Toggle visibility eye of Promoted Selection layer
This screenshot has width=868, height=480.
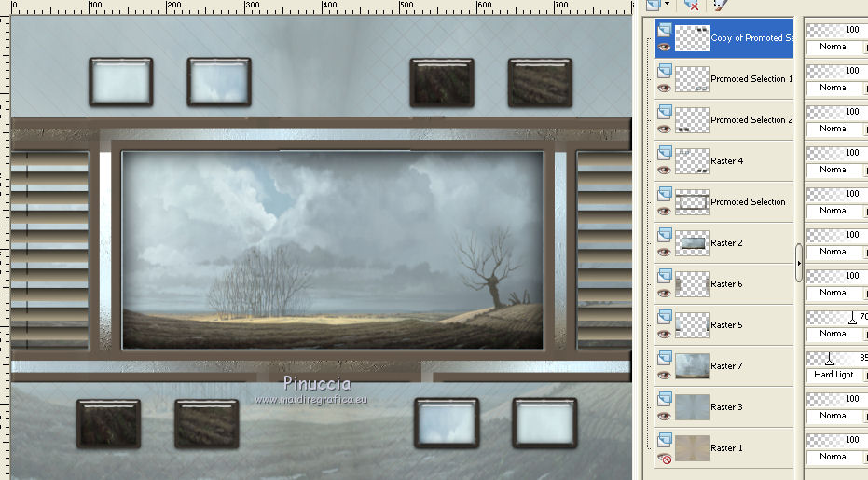[664, 211]
